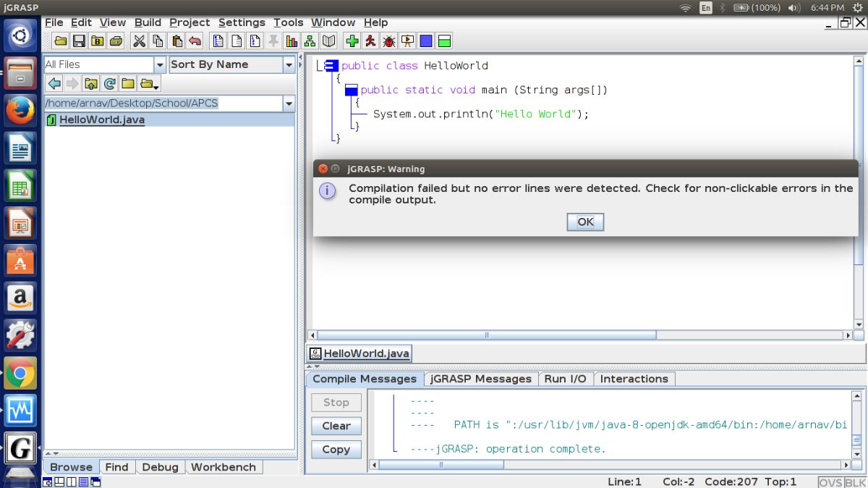
Task: Open the Build menu
Action: pos(148,22)
